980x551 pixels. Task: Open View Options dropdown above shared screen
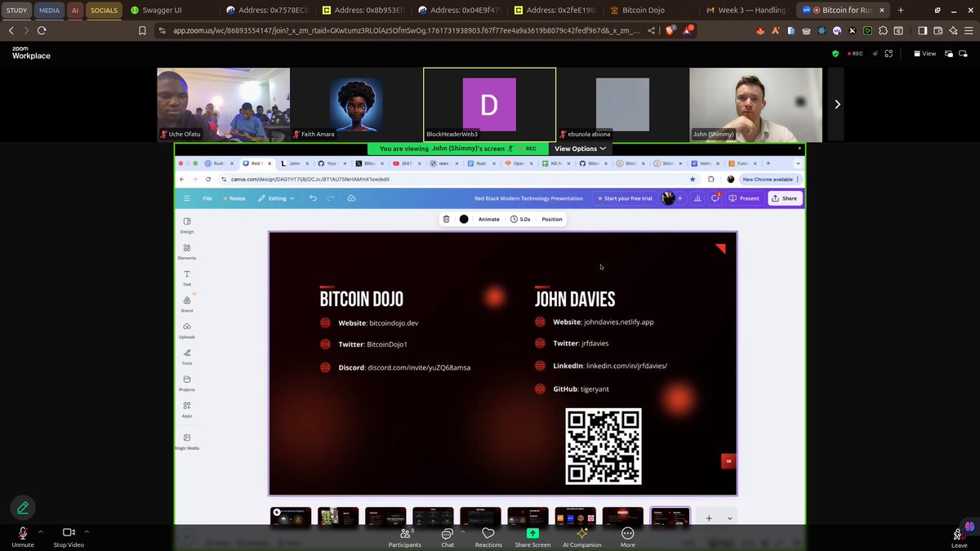click(x=581, y=149)
